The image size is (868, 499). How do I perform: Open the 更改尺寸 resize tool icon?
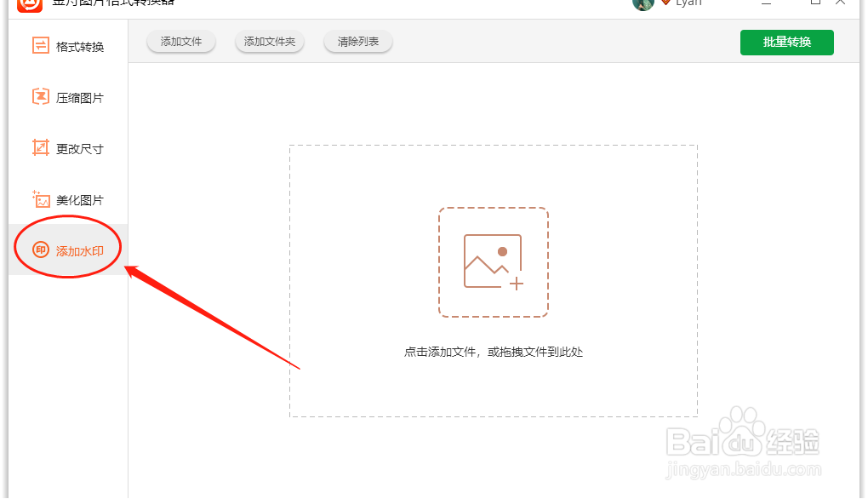click(39, 148)
